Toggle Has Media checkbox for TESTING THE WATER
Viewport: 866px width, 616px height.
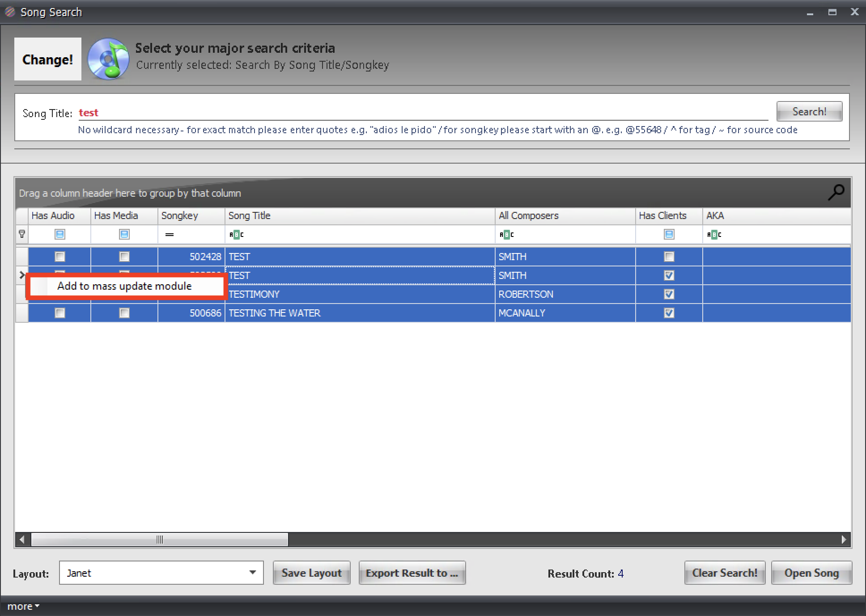tap(124, 313)
